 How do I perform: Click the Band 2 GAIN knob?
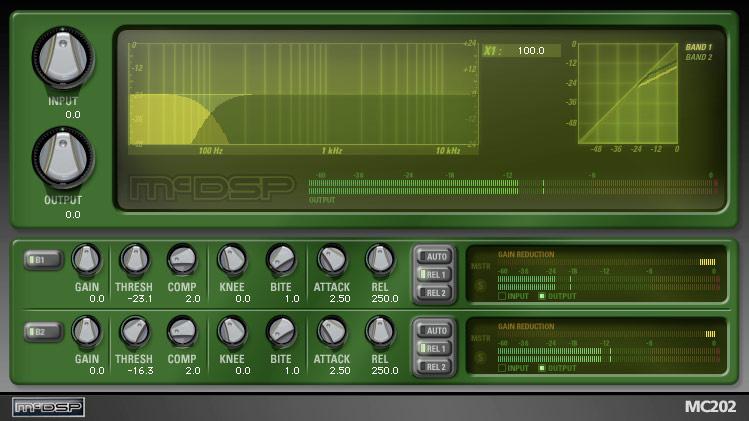[x=86, y=332]
